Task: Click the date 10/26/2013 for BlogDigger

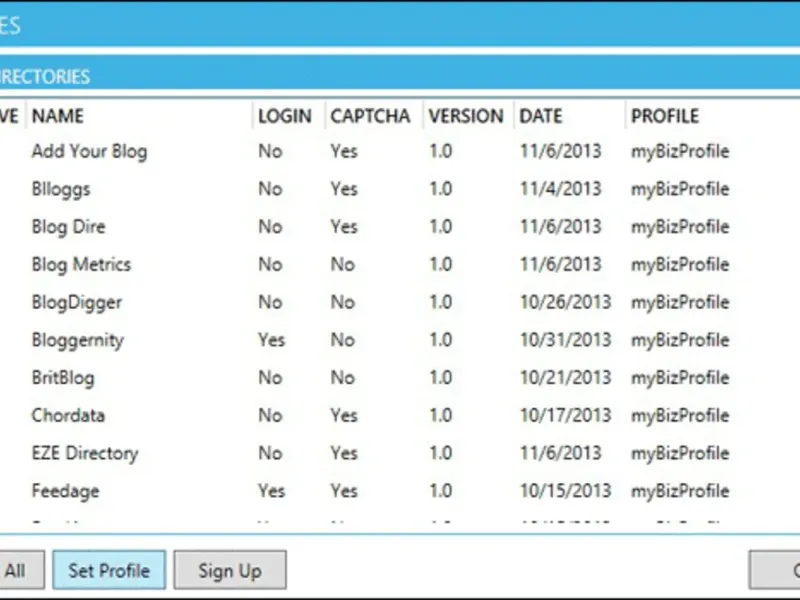Action: [x=565, y=302]
